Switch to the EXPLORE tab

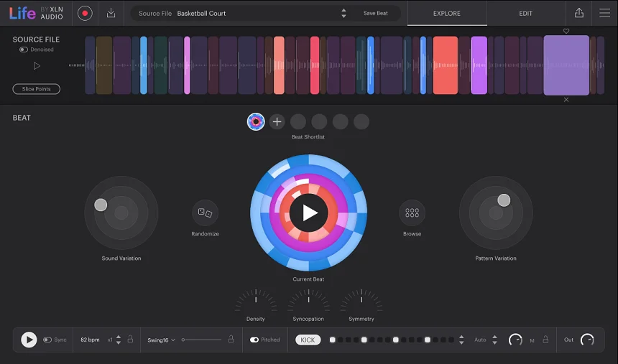(447, 14)
